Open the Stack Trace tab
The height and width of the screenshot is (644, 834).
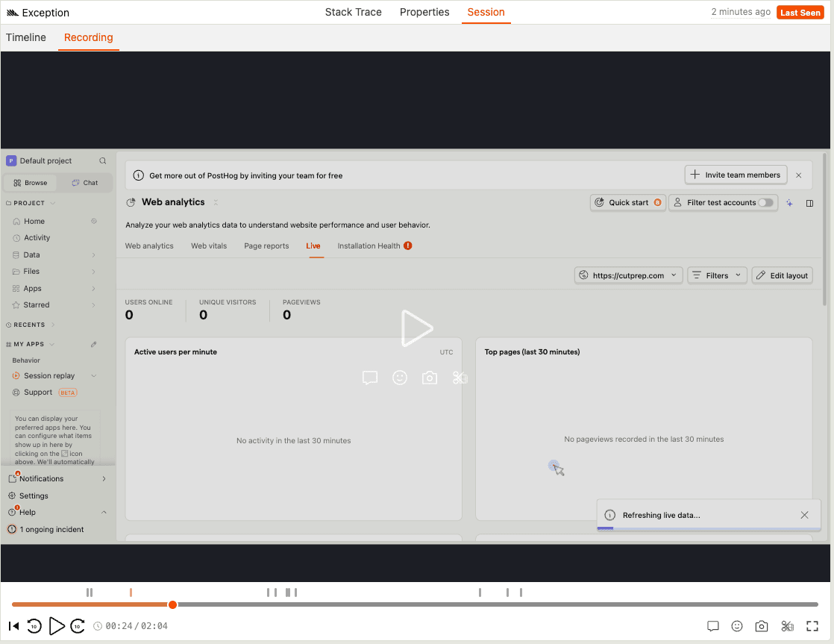tap(353, 12)
